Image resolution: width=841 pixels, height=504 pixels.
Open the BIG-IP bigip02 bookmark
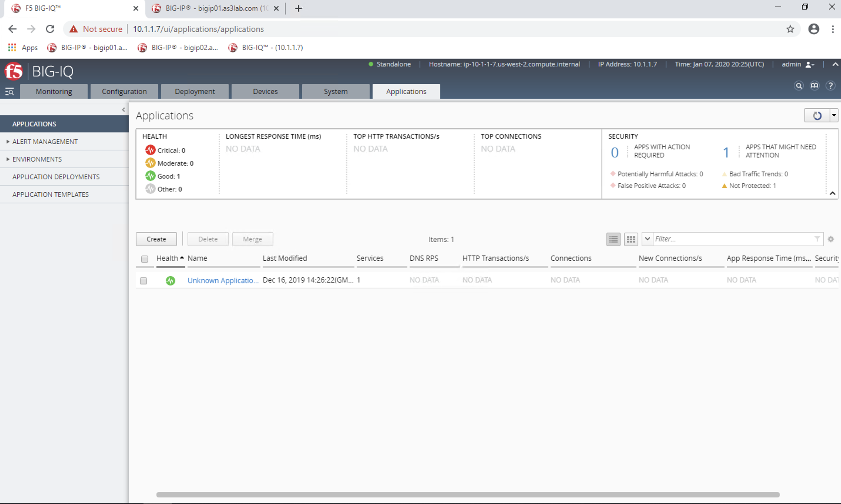click(x=178, y=48)
